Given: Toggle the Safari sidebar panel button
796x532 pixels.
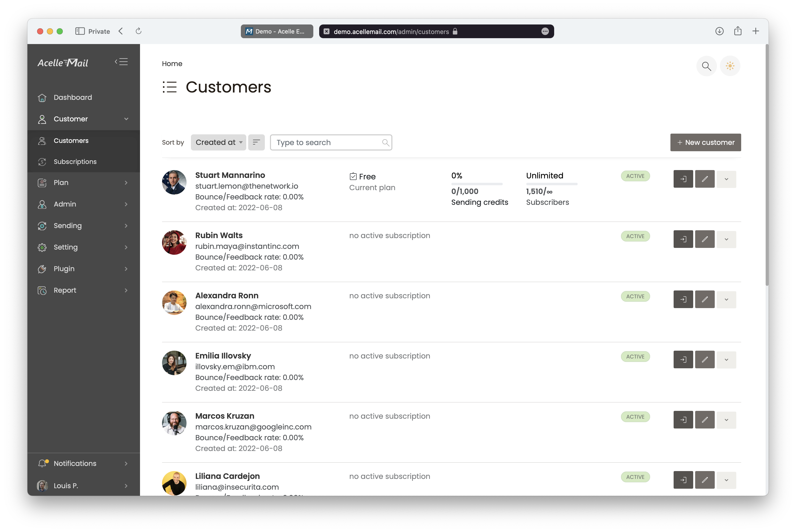Looking at the screenshot, I should point(80,31).
